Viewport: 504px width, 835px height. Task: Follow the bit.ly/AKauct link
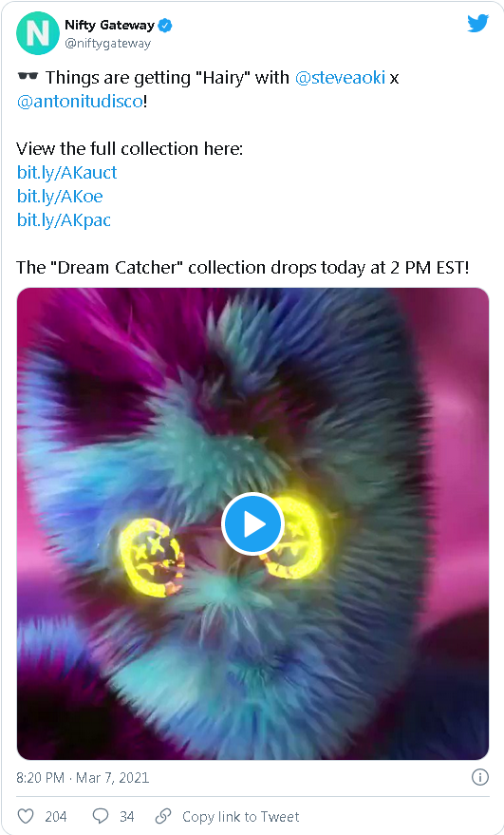67,173
